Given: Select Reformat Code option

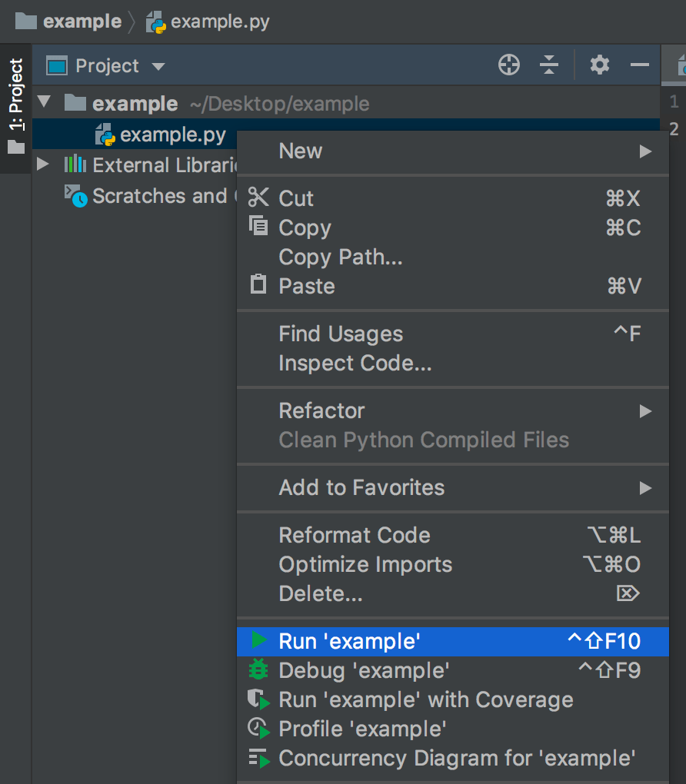Looking at the screenshot, I should click(355, 535).
